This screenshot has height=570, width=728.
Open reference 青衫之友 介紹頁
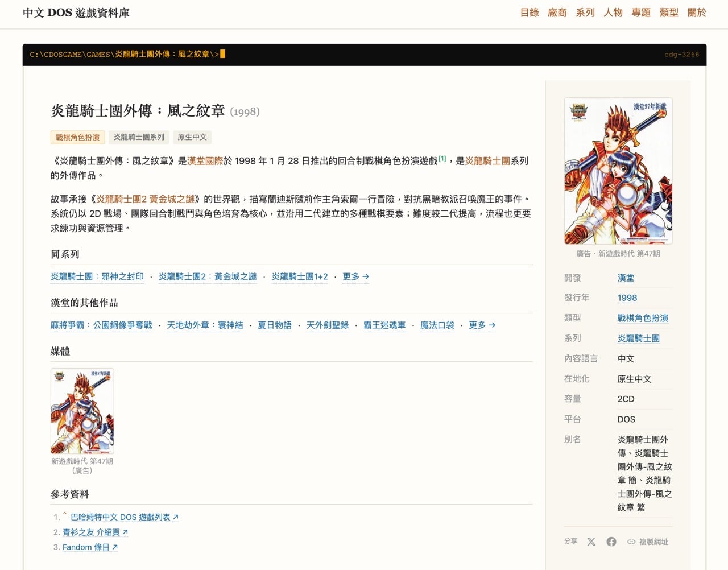[95, 532]
